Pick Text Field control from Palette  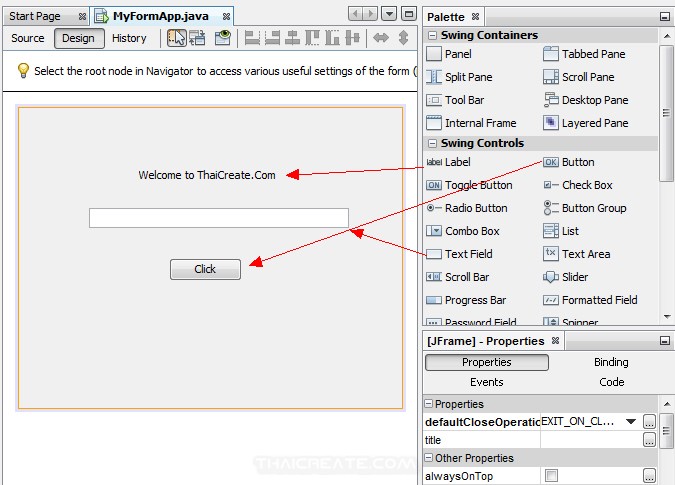[459, 254]
